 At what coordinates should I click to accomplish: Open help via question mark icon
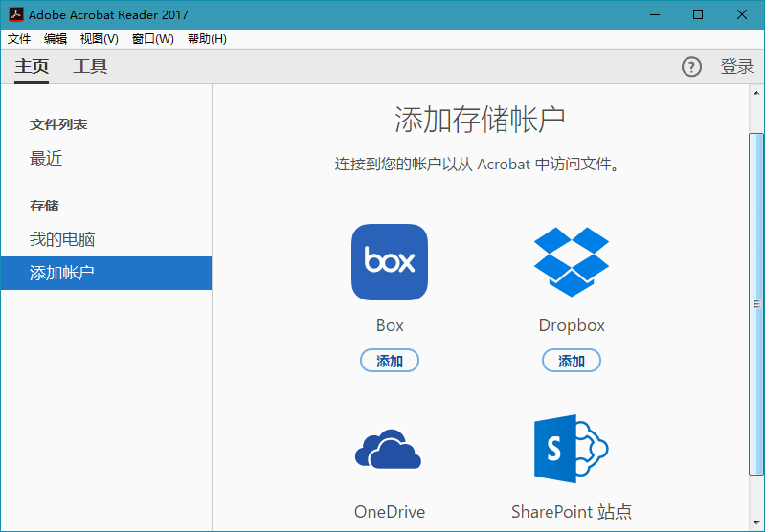tap(691, 67)
